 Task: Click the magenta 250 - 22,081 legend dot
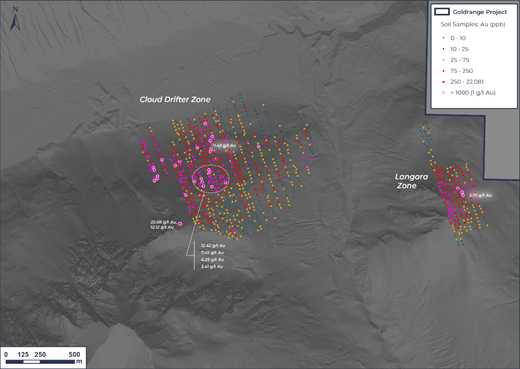click(x=444, y=82)
